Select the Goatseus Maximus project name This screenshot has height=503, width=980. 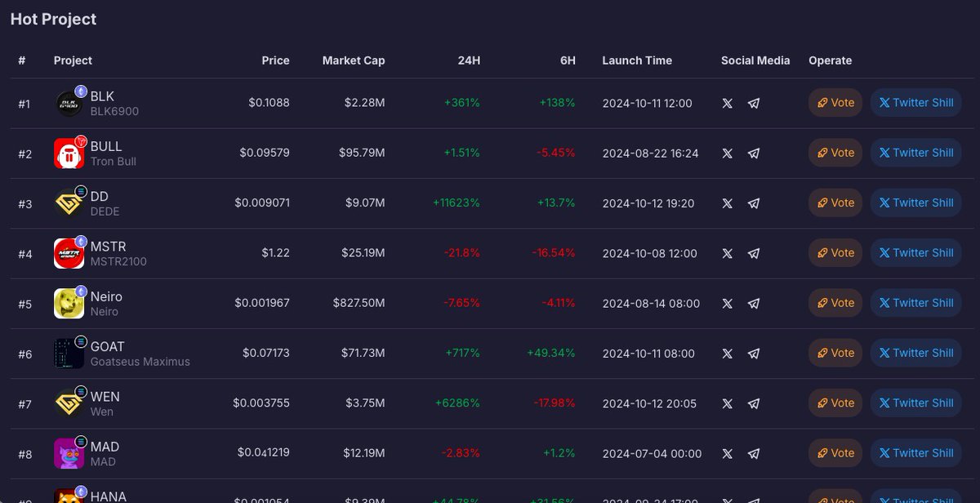click(x=140, y=362)
